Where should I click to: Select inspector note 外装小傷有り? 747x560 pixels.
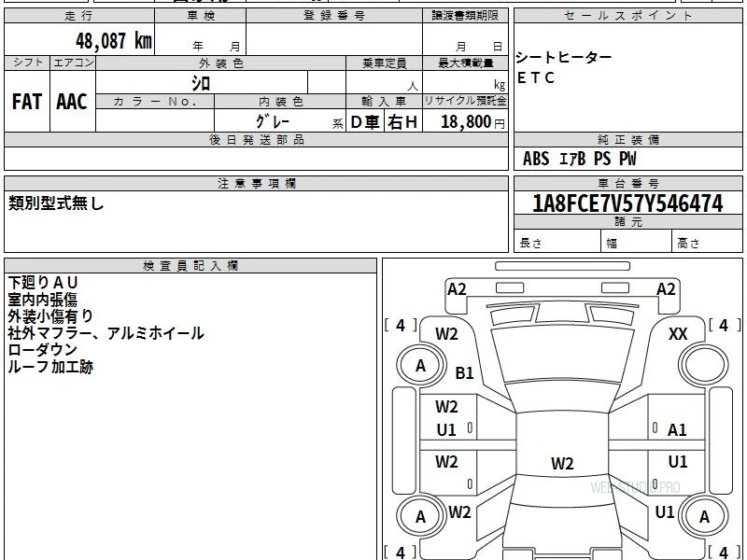50,316
